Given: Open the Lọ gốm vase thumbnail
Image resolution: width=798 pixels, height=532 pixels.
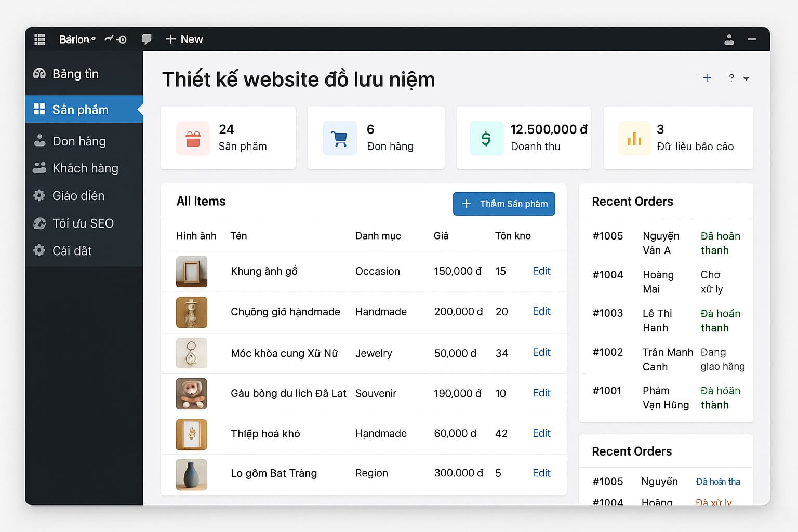Looking at the screenshot, I should coord(192,475).
